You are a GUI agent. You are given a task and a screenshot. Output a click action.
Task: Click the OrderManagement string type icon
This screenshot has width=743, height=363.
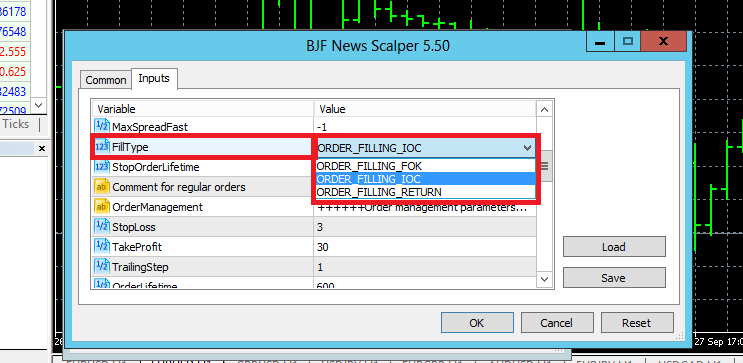(x=102, y=207)
